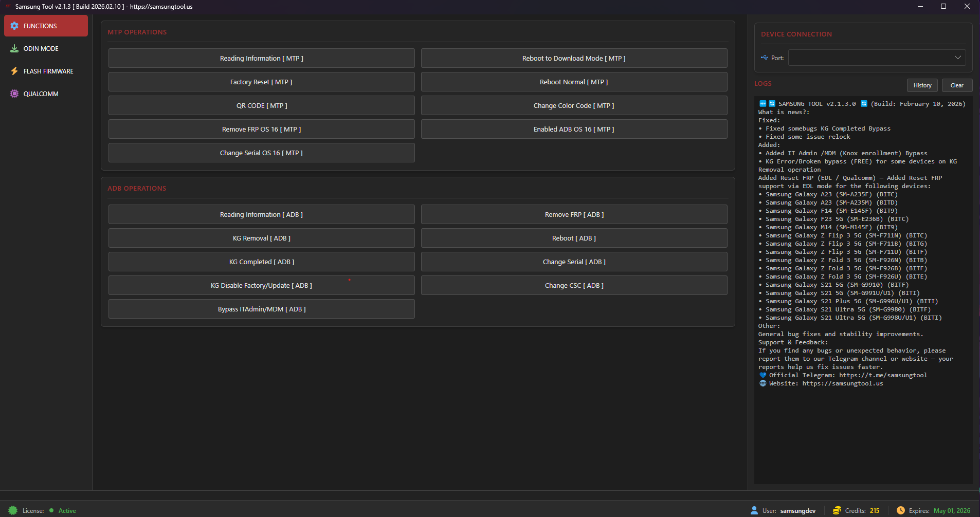Select the FUNCTIONS gear icon in sidebar

[x=15, y=26]
